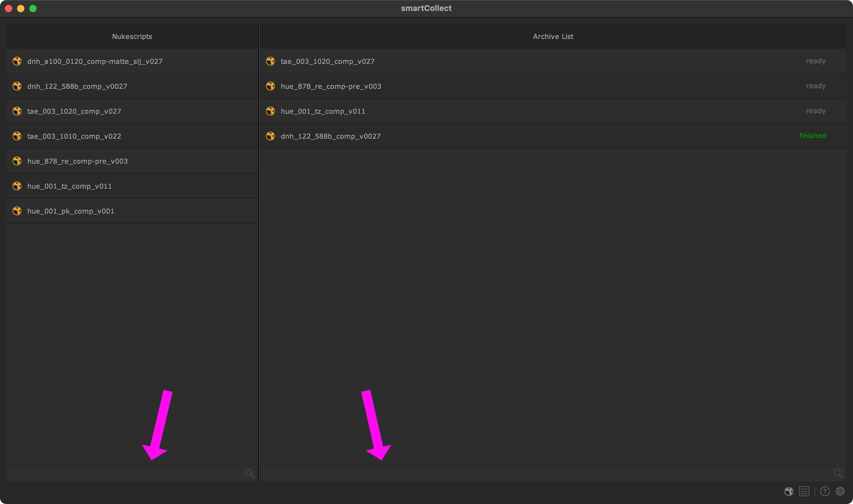Viewport: 853px width, 504px height.
Task: Click the Nukescripts column header
Action: pos(132,36)
